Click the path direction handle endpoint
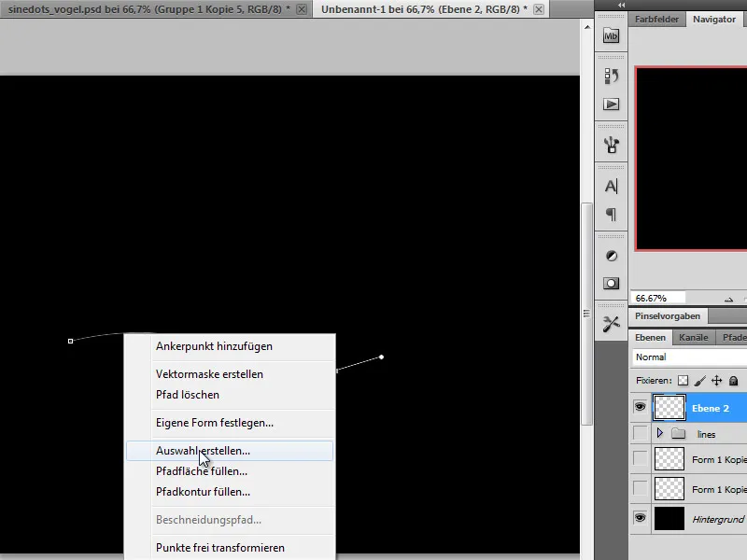The height and width of the screenshot is (560, 747). (382, 357)
